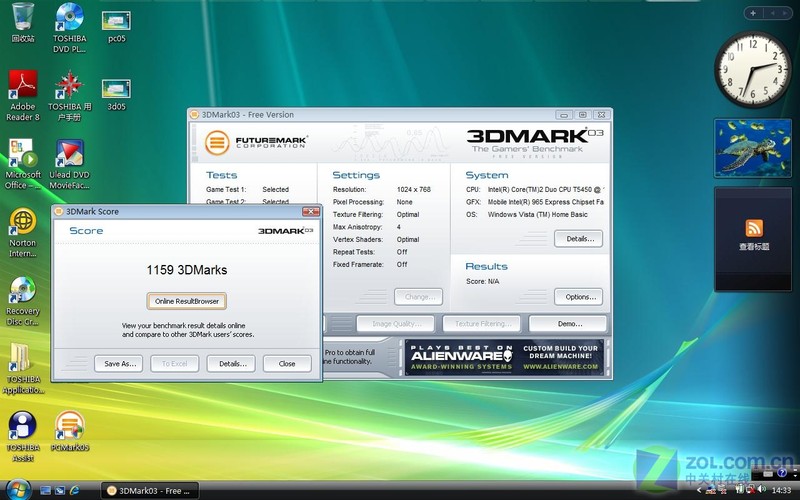Viewport: 800px width, 500px height.
Task: Click the Image Quality button
Action: tap(395, 324)
